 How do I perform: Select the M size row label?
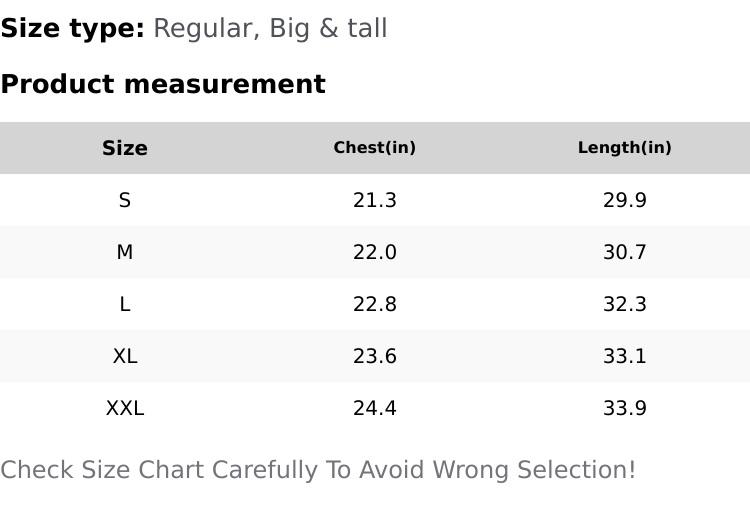[x=125, y=252]
